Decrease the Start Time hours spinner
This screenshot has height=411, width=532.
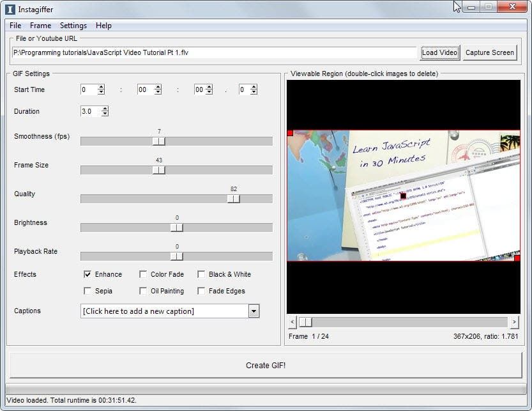coord(101,92)
